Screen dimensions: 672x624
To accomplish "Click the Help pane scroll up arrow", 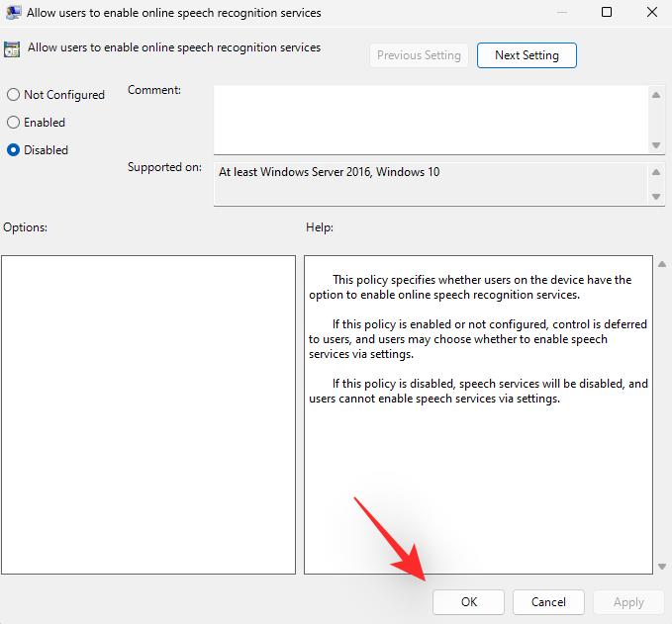I will pyautogui.click(x=662, y=264).
